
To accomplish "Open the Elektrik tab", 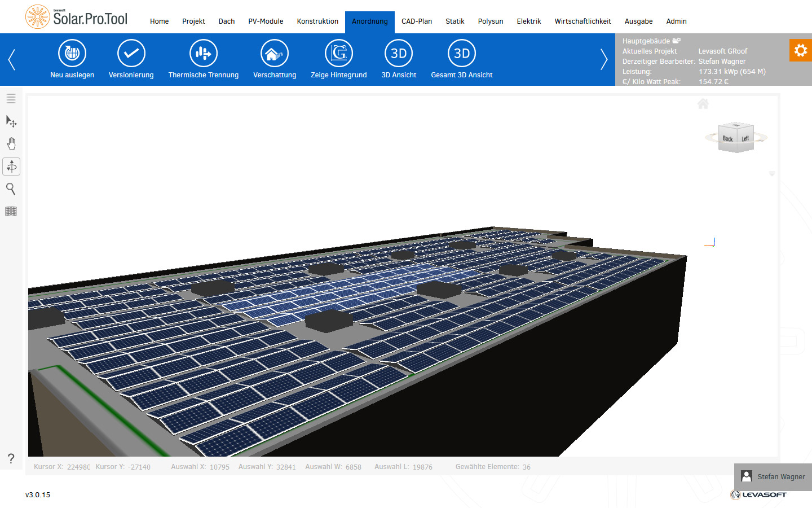I will (529, 21).
